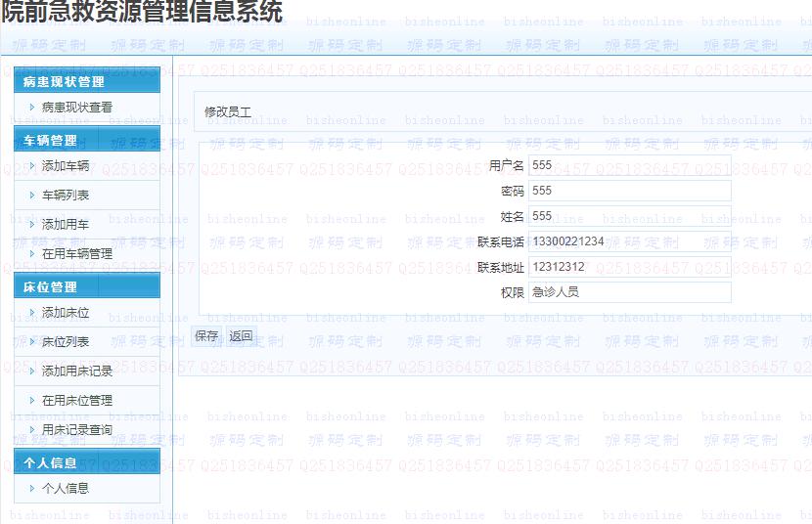
Task: Click arrow icon beside sidebar 个人信息 link
Action: pyautogui.click(x=32, y=488)
